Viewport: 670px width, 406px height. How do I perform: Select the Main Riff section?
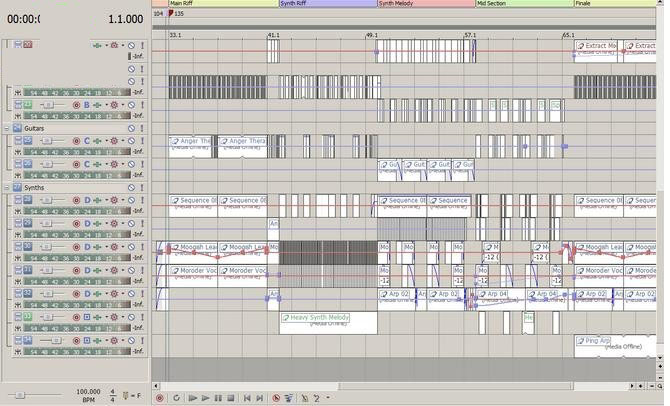point(223,3)
